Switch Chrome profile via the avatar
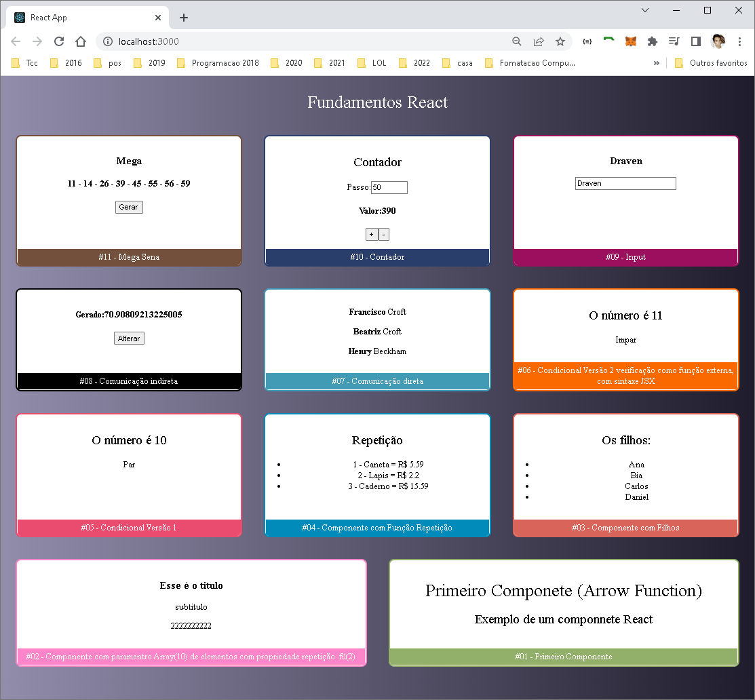 (718, 41)
